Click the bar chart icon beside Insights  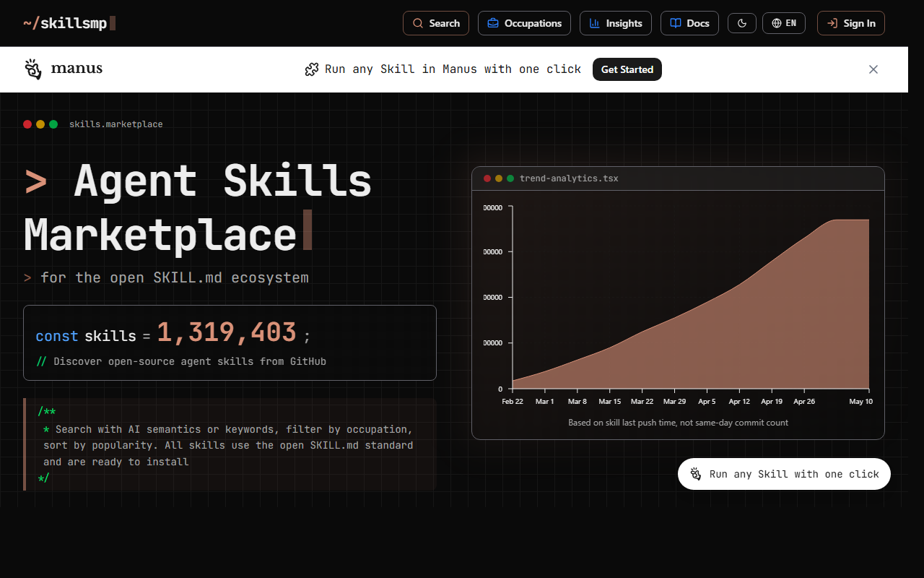tap(595, 23)
